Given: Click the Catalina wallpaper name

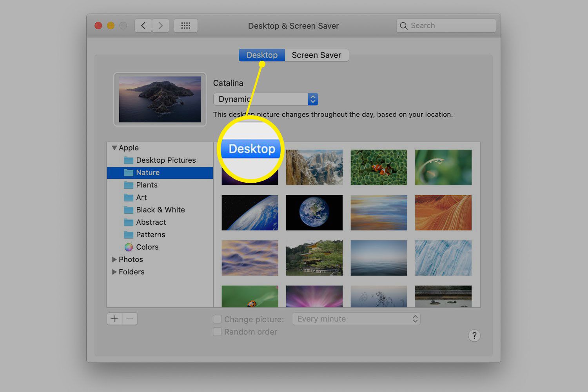Looking at the screenshot, I should 228,83.
